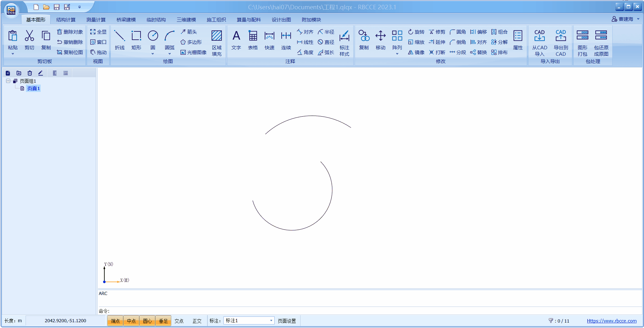Select the rectangle (矩形) tool
The width and height of the screenshot is (644, 328).
136,40
